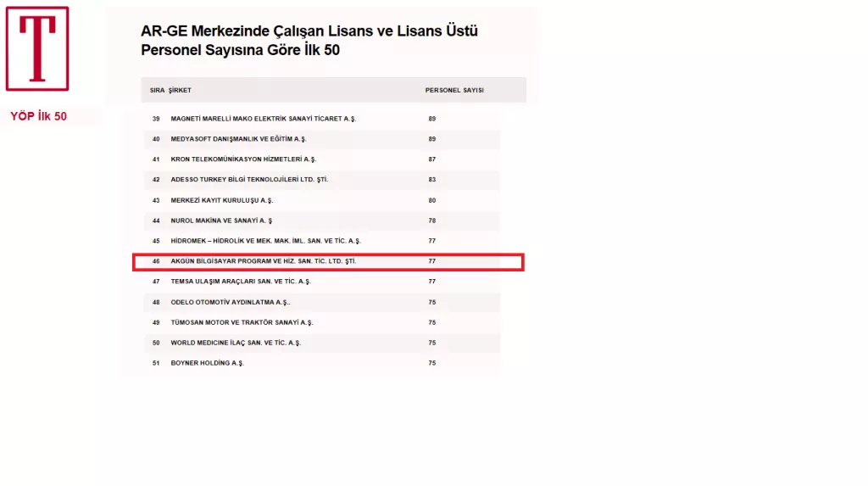Click rank number 41
The width and height of the screenshot is (868, 486).
(156, 159)
